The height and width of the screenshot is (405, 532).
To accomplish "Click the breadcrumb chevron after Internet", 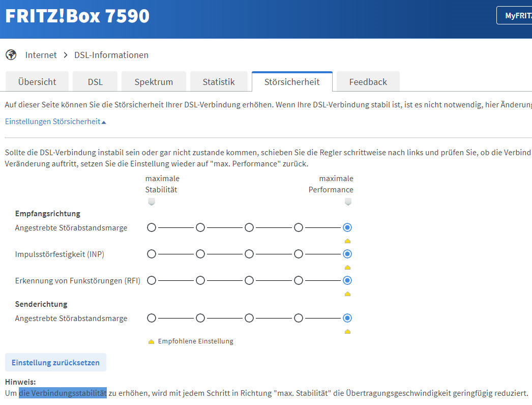I will coord(66,55).
